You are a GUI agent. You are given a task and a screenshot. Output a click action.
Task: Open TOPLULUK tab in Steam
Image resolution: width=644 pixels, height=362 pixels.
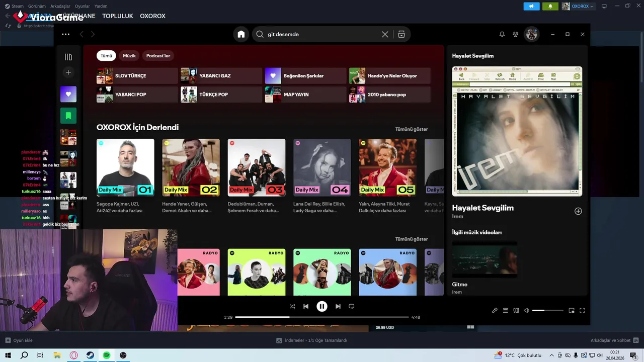tap(117, 16)
